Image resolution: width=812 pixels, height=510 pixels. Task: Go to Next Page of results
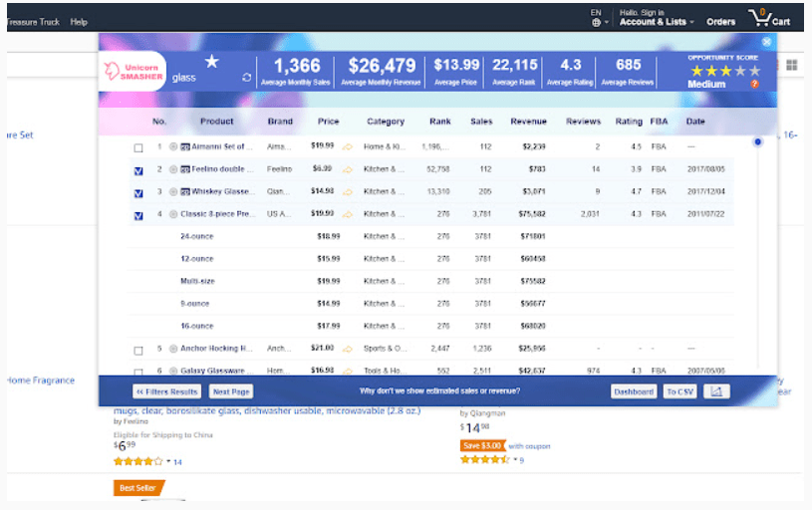click(x=231, y=391)
